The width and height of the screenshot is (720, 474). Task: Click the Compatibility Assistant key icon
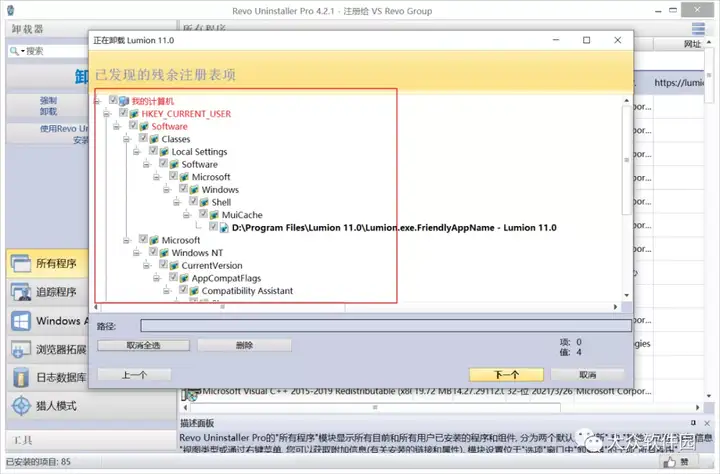(x=194, y=291)
